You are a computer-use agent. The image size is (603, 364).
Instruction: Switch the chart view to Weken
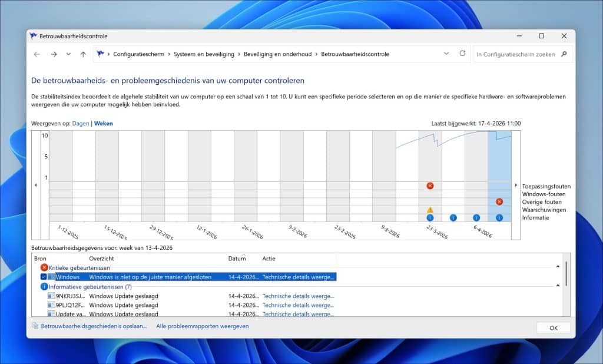[103, 124]
